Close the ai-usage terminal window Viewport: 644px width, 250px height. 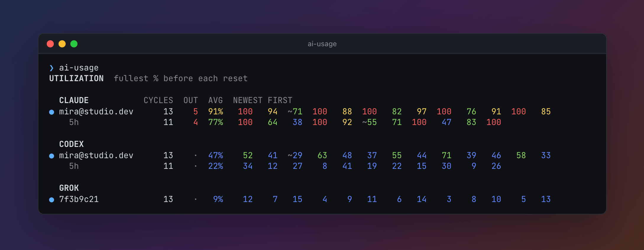[x=50, y=44]
